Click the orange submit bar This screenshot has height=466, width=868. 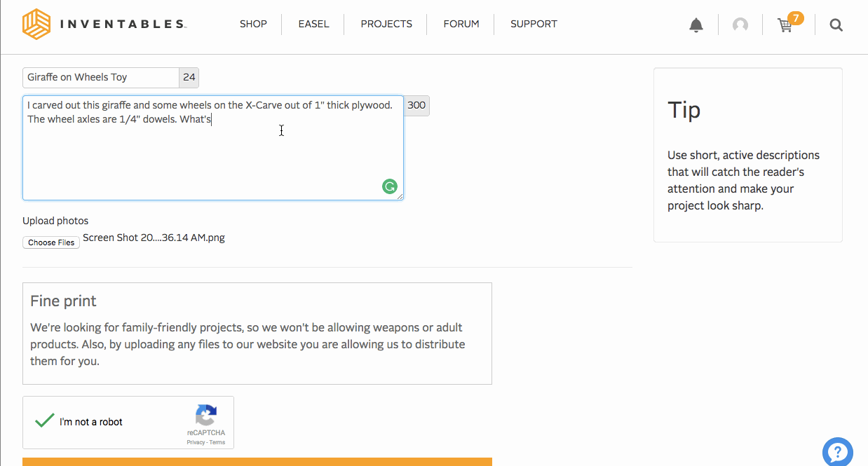click(x=257, y=462)
